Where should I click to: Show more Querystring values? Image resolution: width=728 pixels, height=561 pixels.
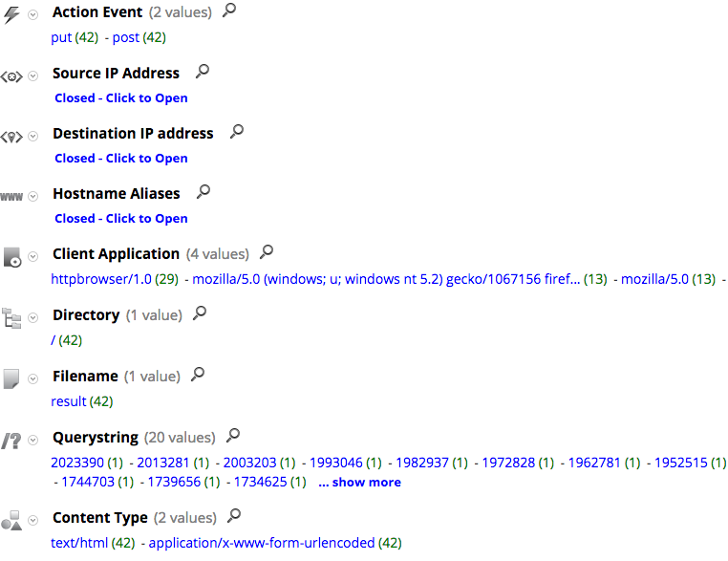360,482
